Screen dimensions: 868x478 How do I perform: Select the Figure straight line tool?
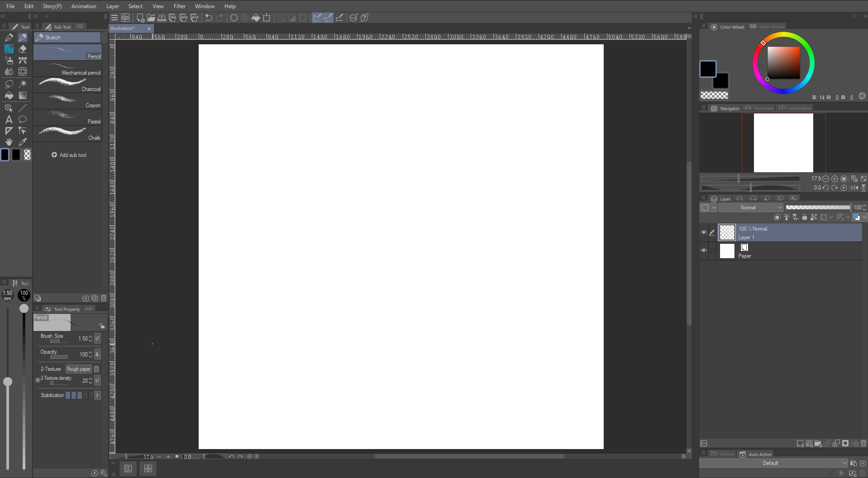click(23, 108)
